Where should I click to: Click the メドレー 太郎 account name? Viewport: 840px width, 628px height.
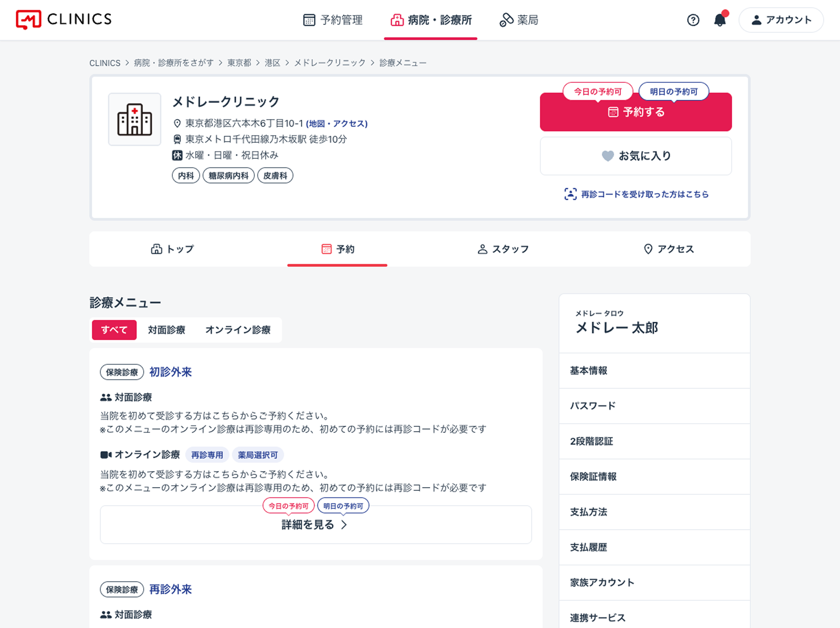point(617,328)
